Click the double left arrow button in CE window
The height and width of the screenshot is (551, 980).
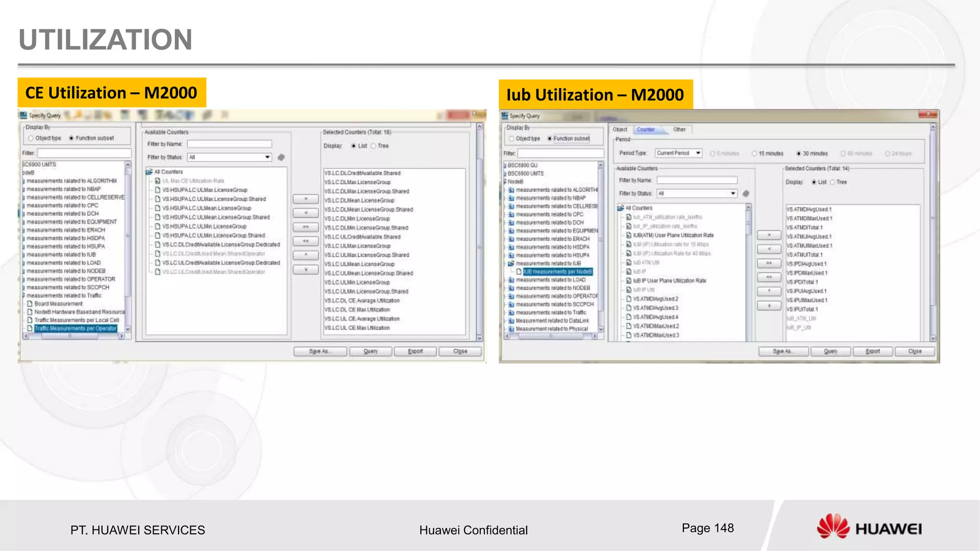pos(306,241)
